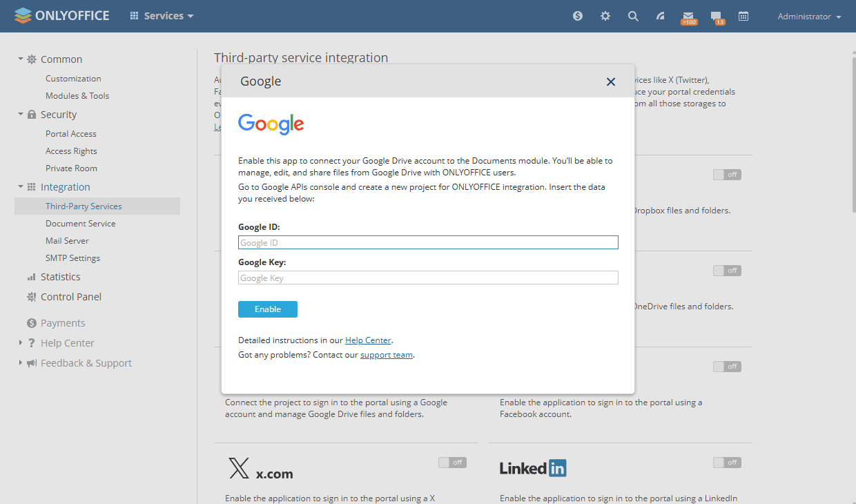Open the feed icon in header
The image size is (856, 504).
[661, 16]
